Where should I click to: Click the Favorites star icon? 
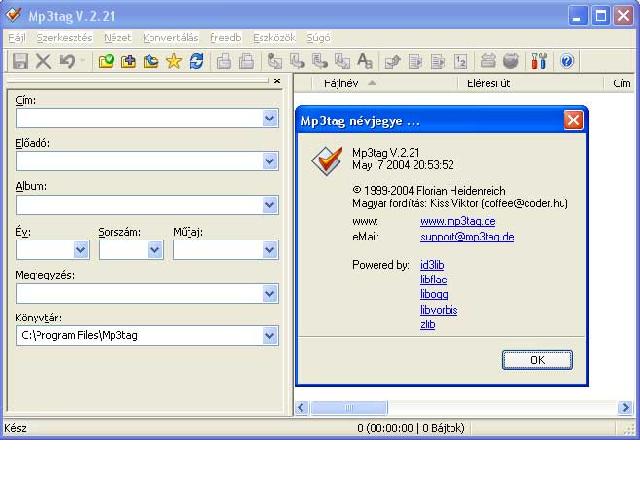pyautogui.click(x=174, y=61)
